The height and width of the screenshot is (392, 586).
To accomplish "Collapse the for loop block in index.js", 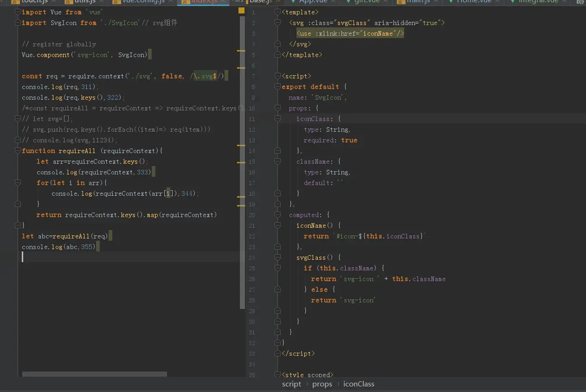I will tap(18, 183).
